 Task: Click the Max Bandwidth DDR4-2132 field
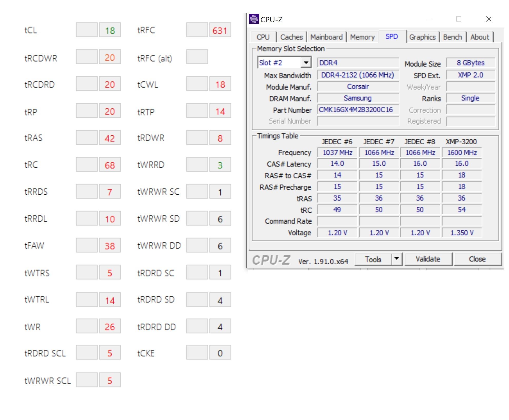pyautogui.click(x=358, y=75)
